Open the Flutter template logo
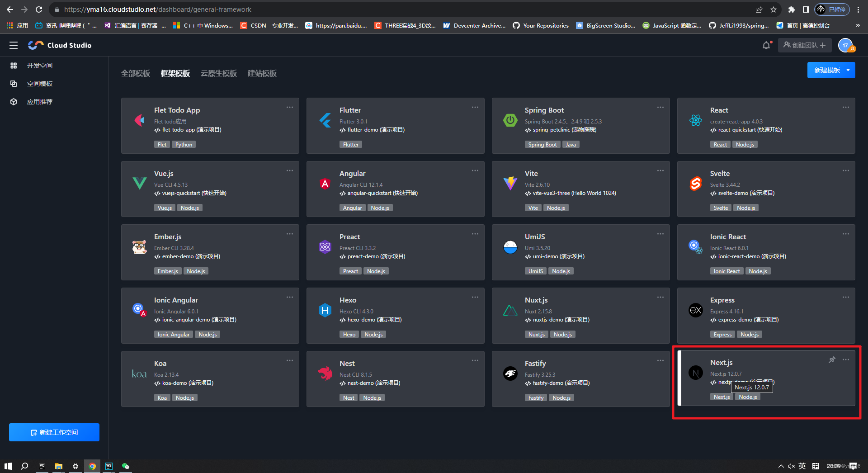 [x=325, y=120]
